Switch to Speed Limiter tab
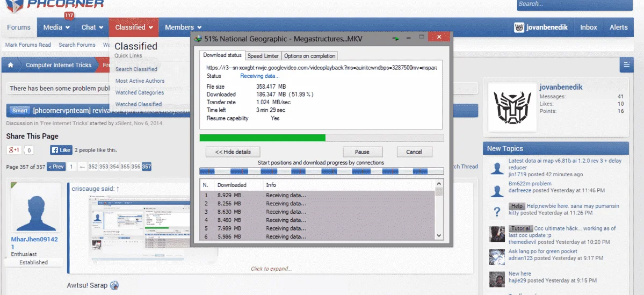The width and height of the screenshot is (644, 295). tap(263, 56)
